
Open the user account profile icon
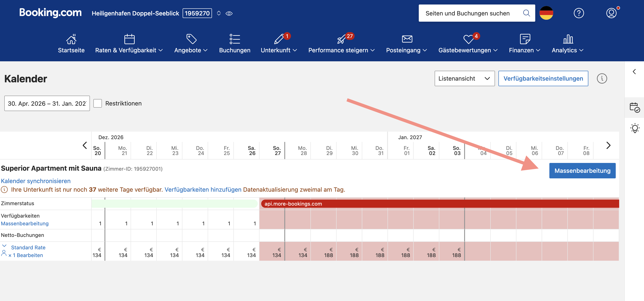pos(611,13)
